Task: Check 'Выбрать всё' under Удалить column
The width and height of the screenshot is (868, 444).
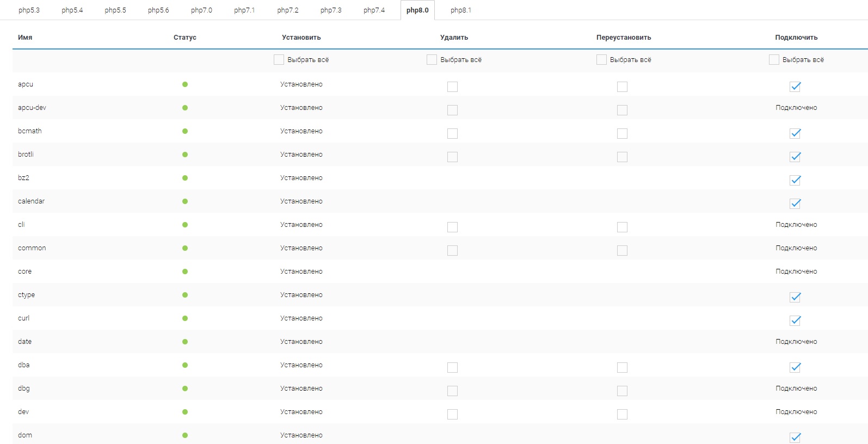Action: [x=432, y=60]
